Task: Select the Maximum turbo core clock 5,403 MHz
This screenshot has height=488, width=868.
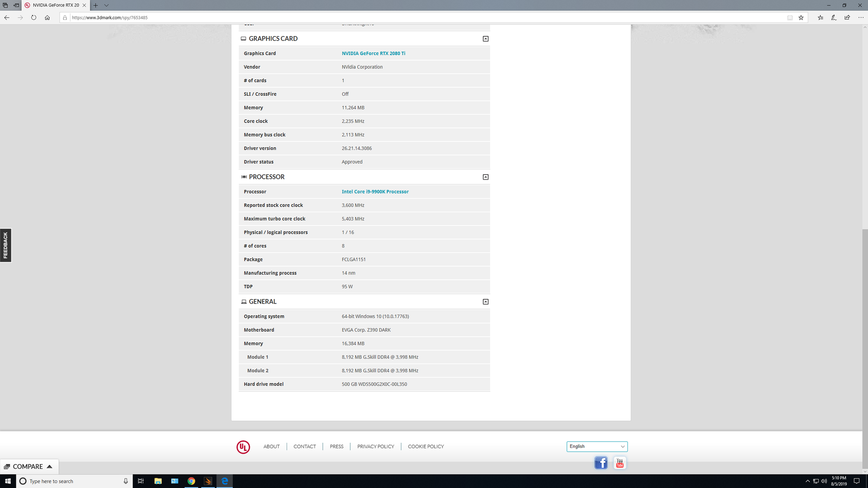Action: 353,219
